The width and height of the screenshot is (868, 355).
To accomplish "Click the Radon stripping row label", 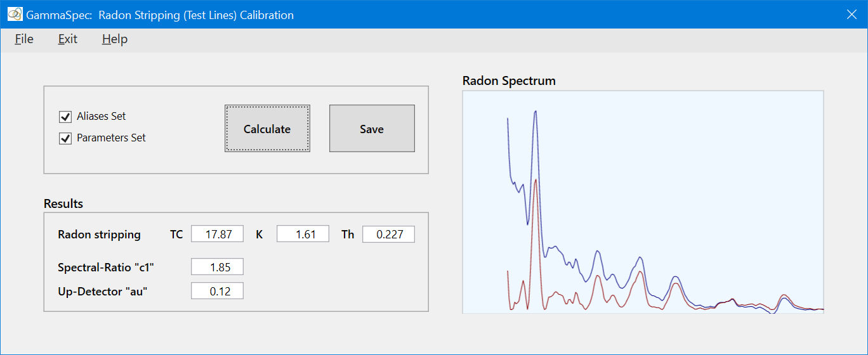I will coord(99,235).
